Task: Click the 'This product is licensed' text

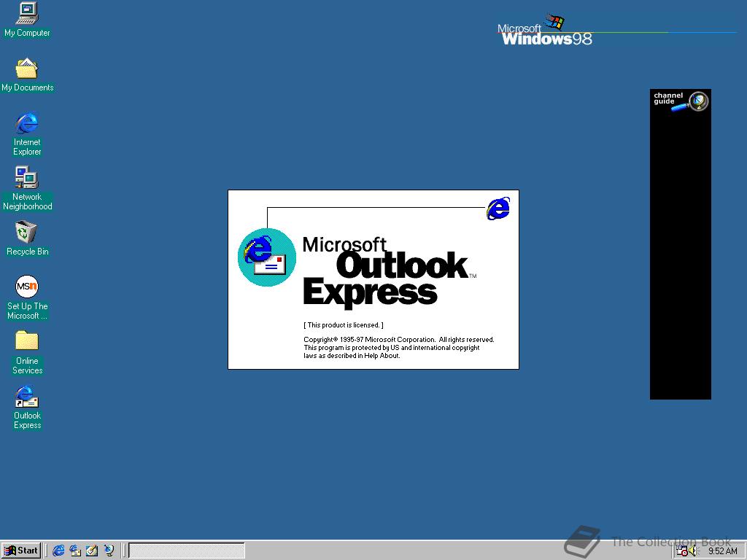Action: (x=344, y=325)
